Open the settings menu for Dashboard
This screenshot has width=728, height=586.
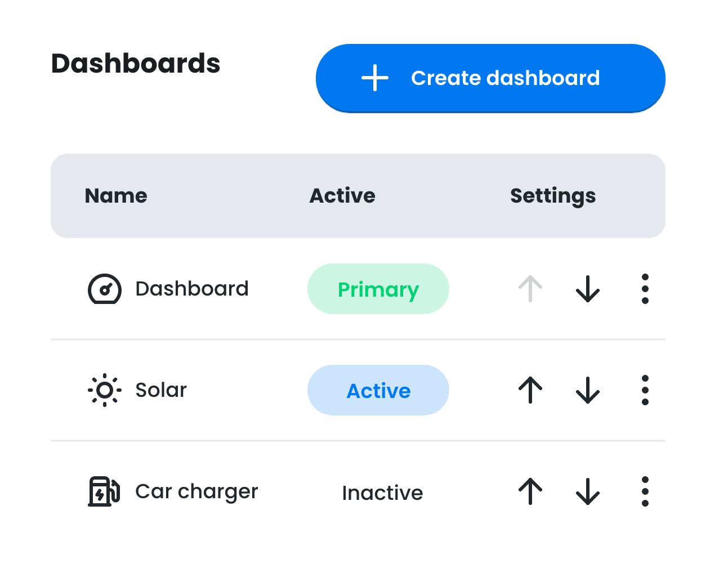point(645,289)
